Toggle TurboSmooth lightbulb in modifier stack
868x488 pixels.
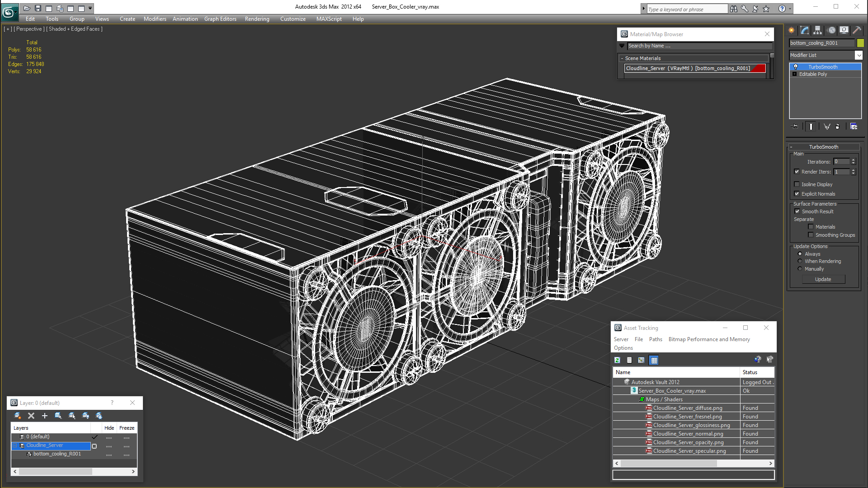796,67
